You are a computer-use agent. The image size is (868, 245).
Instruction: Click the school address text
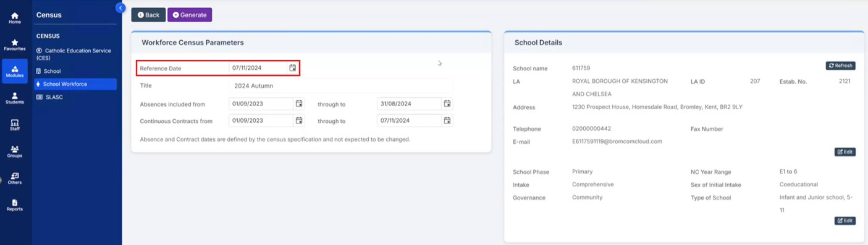[x=657, y=107]
